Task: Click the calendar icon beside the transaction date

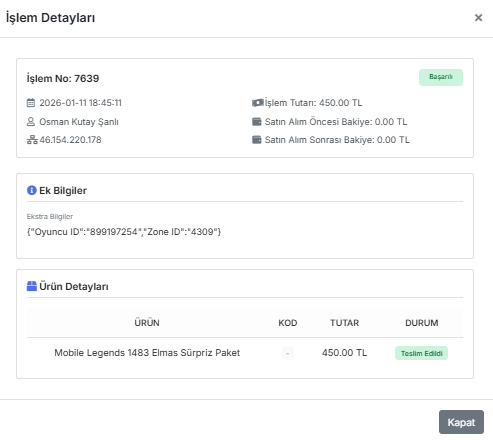Action: click(x=31, y=103)
